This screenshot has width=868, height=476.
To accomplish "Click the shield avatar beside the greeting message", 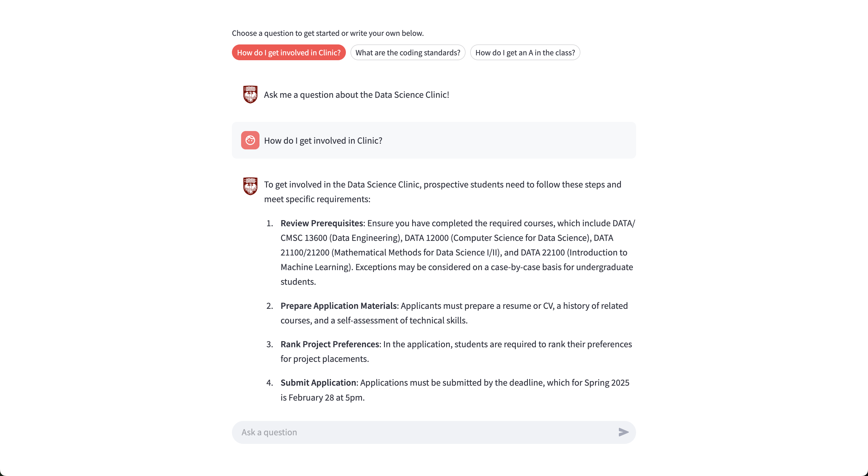I will click(x=250, y=95).
